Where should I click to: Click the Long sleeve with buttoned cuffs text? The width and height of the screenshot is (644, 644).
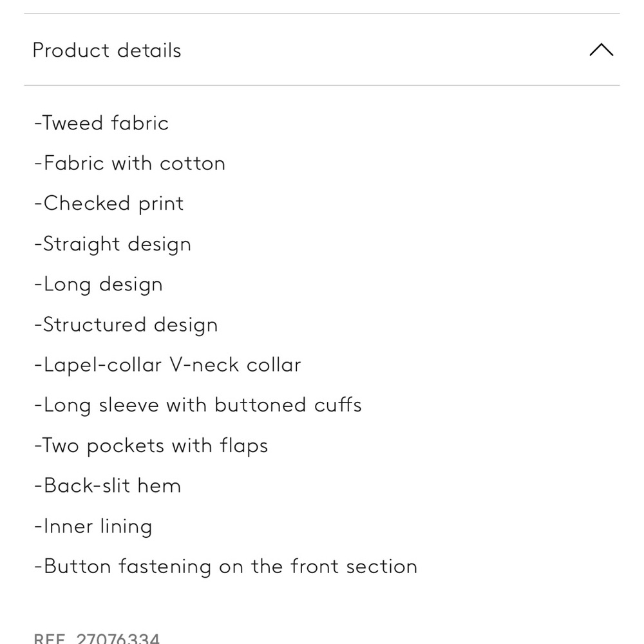pyautogui.click(x=198, y=405)
